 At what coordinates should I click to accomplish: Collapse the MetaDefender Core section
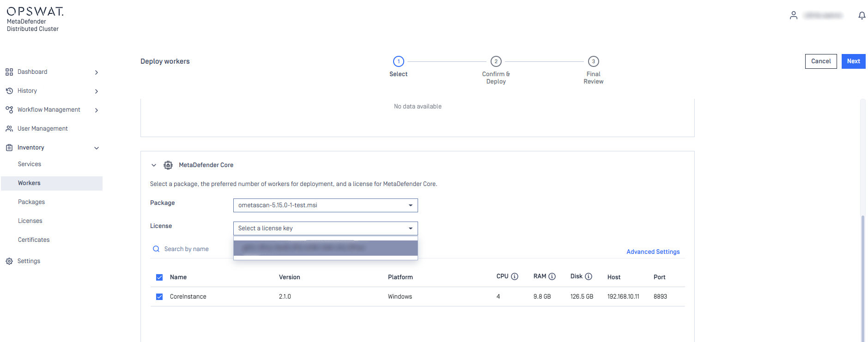154,165
